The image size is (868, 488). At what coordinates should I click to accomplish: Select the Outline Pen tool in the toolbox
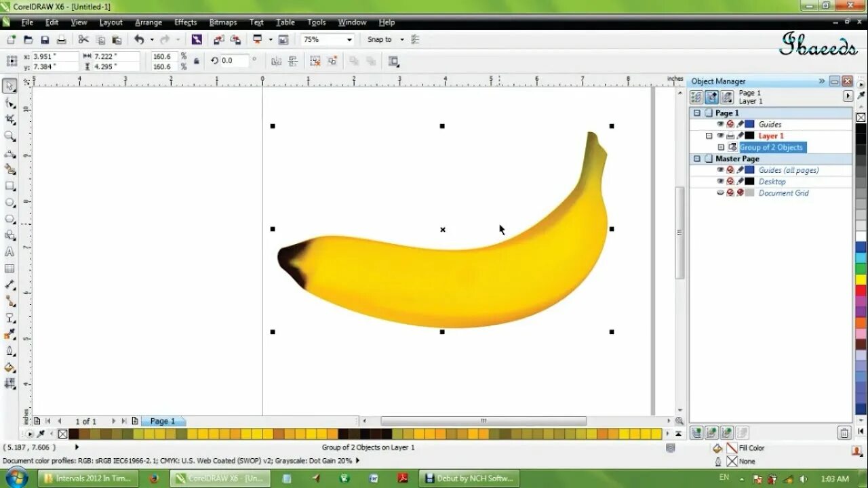pos(9,351)
